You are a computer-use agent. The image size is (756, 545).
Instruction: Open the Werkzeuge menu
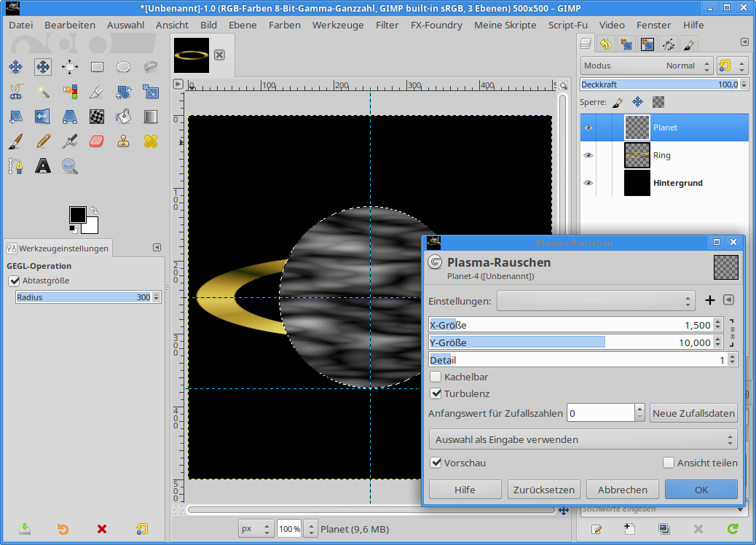[x=338, y=25]
